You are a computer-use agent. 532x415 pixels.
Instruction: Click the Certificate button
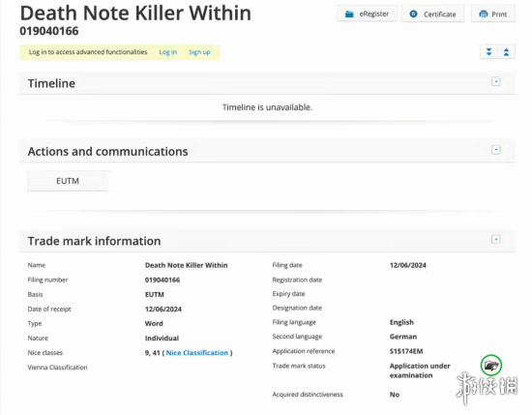(x=432, y=14)
